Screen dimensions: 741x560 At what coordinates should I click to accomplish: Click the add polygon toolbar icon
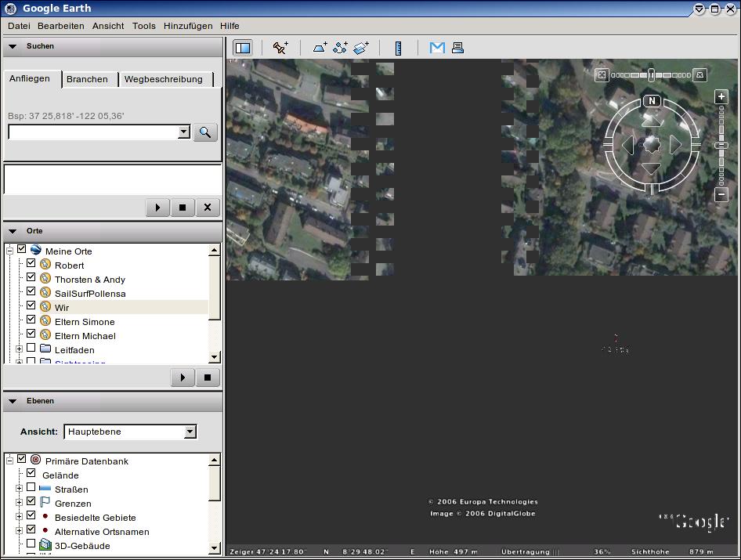[320, 48]
